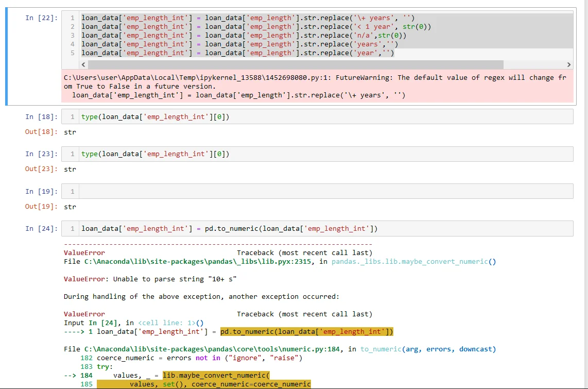Click the highlighted pd.to_numeric call in the traceback

tap(306, 332)
